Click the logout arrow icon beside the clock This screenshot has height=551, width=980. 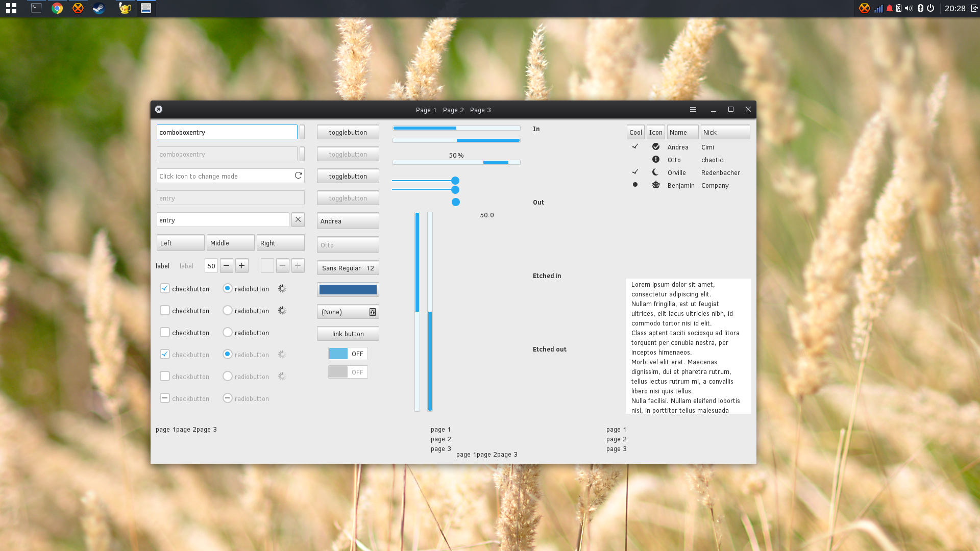[x=974, y=8]
